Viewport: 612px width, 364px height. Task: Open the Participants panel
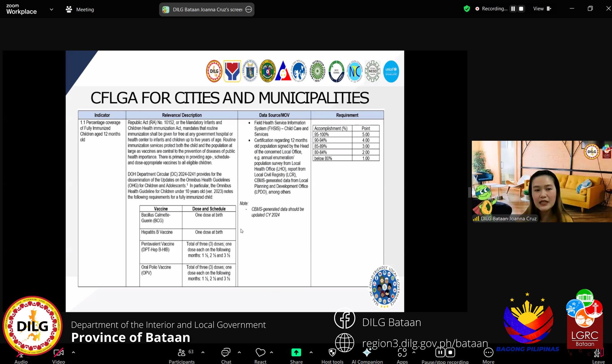click(182, 356)
